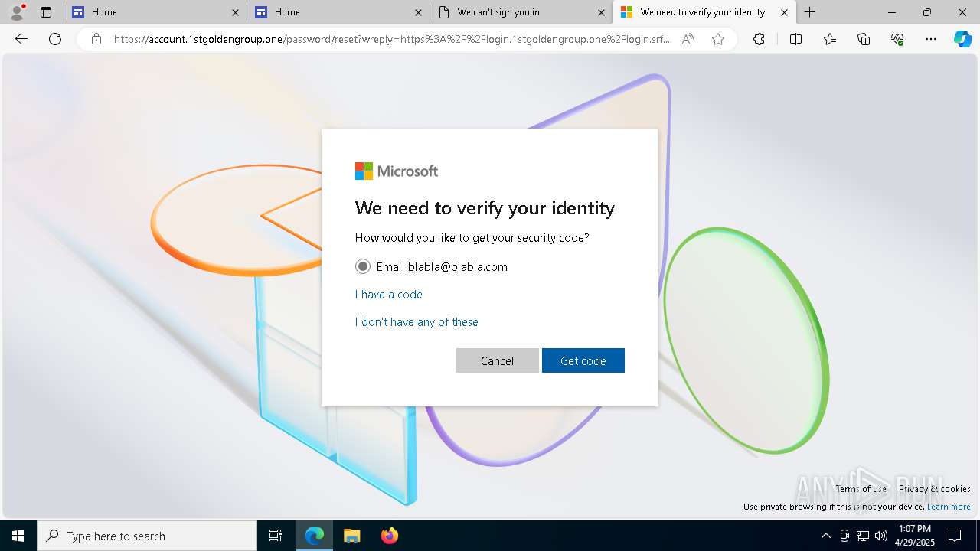This screenshot has height=551, width=980.
Task: Open the Learn more link
Action: click(949, 507)
